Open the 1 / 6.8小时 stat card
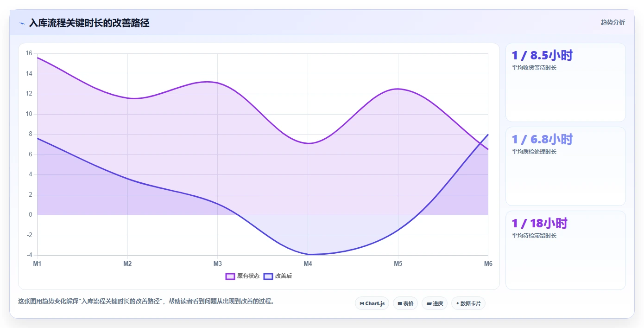Screen dimensions: 644x328 tap(565, 166)
